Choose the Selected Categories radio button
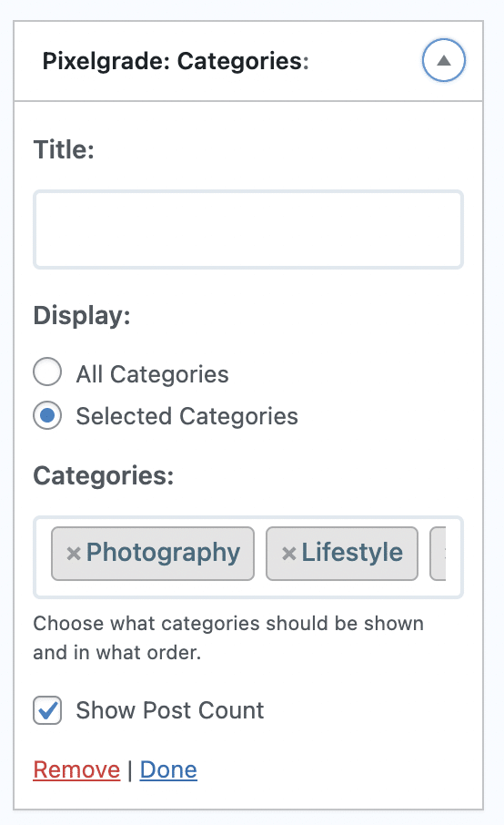The width and height of the screenshot is (504, 825). click(x=47, y=415)
